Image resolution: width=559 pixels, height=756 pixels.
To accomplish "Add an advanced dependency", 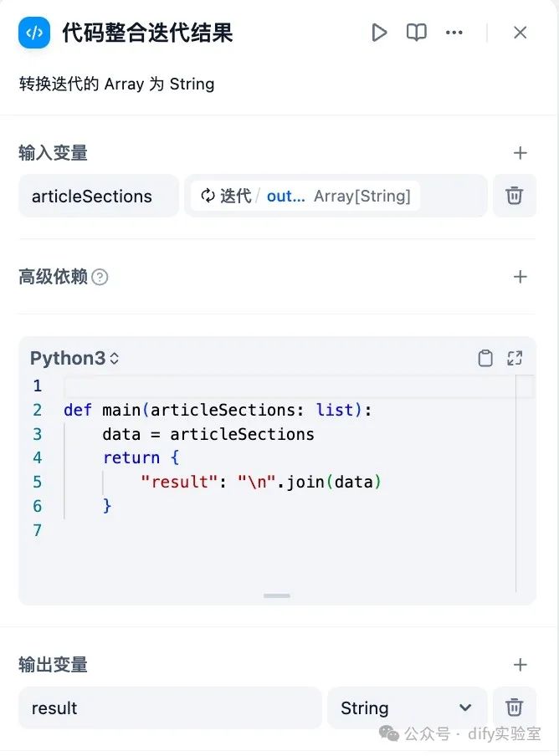I will [520, 277].
